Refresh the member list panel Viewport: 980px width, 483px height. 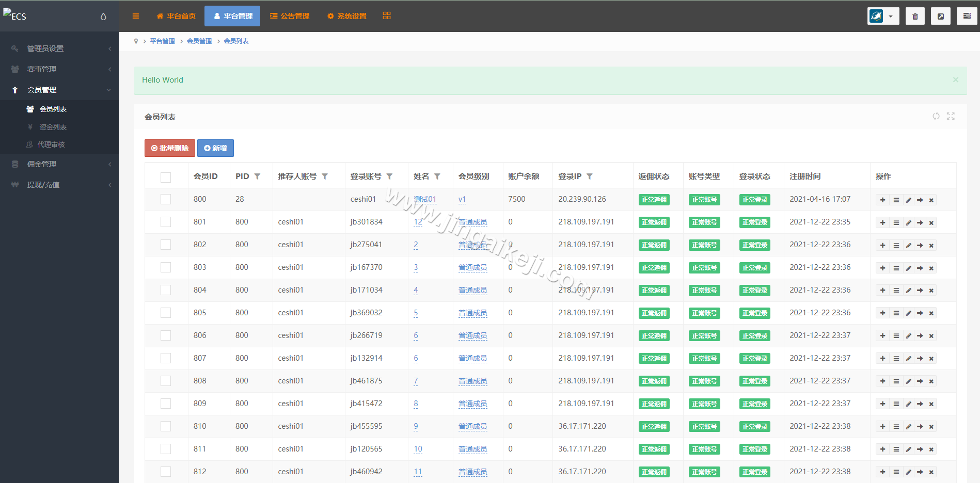pos(936,117)
